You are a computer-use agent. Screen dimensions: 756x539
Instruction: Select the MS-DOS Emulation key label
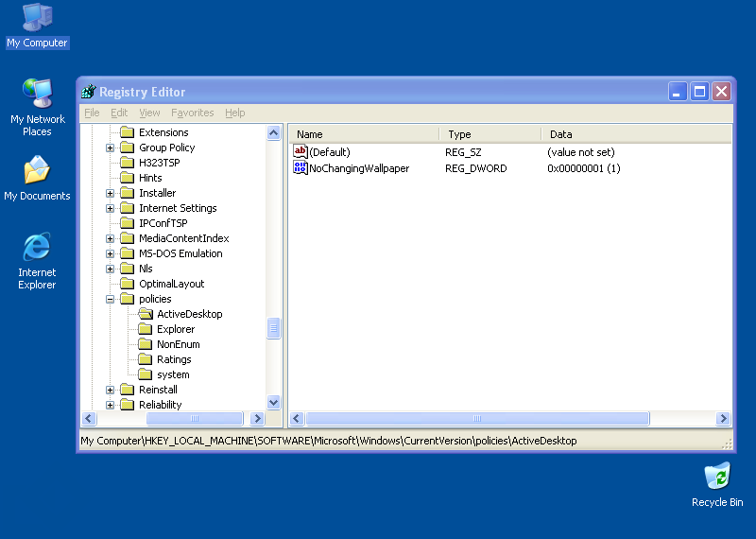pos(180,253)
